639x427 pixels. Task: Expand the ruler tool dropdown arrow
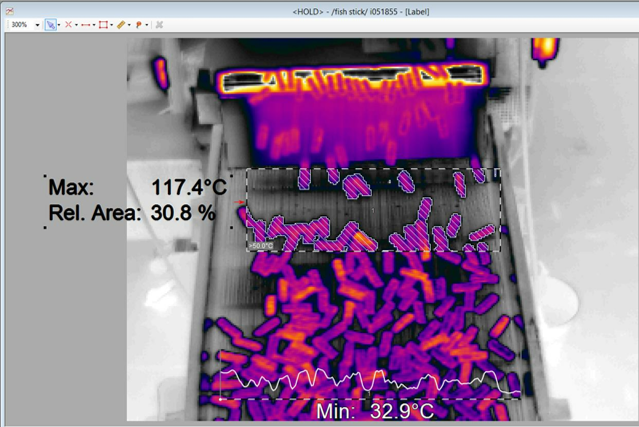[129, 24]
